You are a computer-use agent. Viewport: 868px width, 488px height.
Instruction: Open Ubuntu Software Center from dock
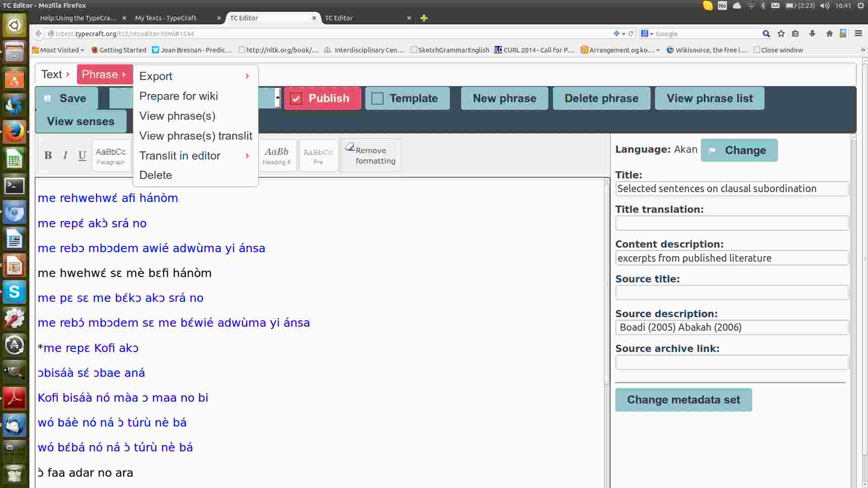click(14, 79)
